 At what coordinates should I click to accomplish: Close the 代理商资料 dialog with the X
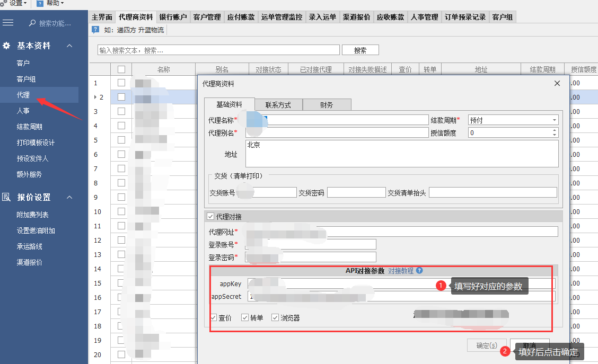(557, 84)
